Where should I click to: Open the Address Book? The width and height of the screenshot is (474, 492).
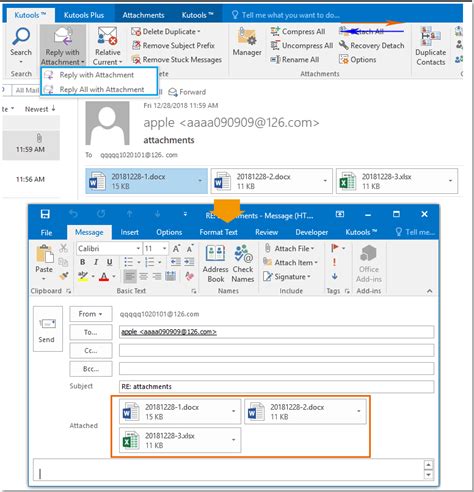215,263
